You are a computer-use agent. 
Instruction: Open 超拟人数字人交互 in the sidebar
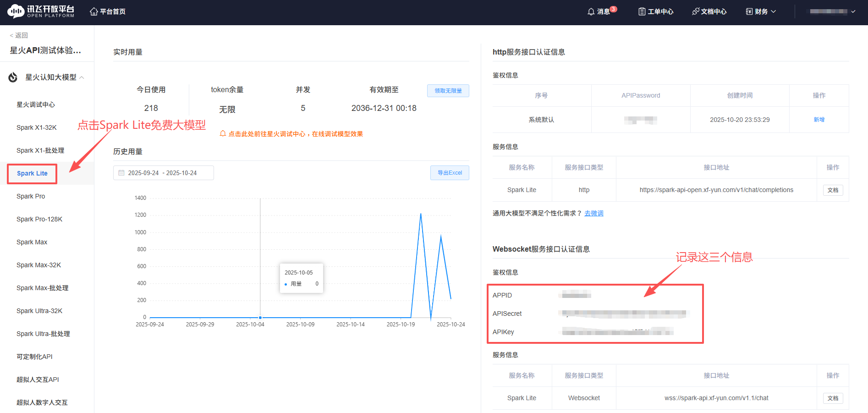tap(42, 402)
